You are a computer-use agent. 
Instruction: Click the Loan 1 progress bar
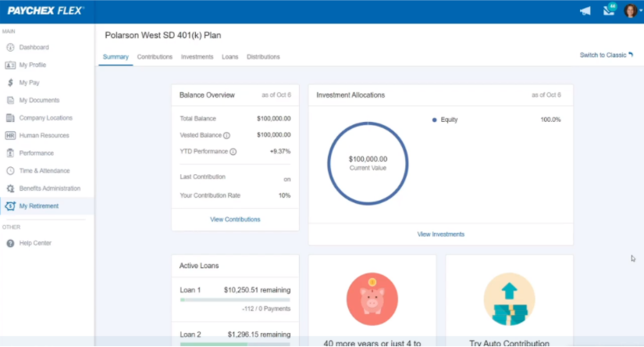(235, 299)
